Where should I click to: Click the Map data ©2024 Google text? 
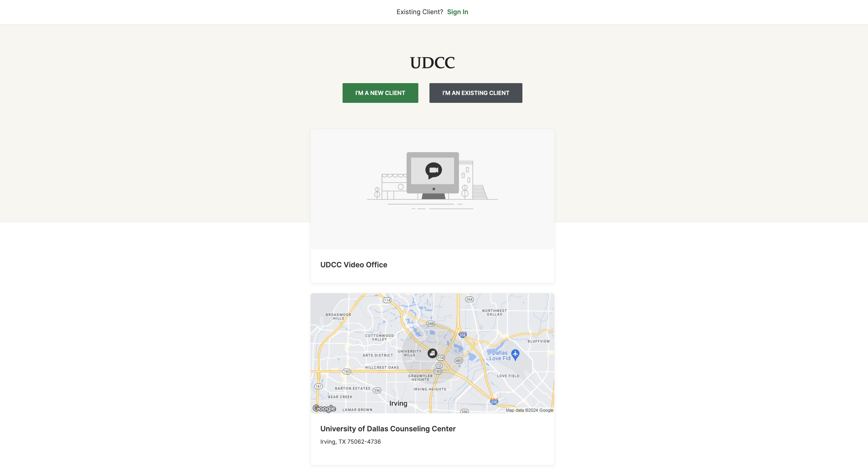(529, 410)
